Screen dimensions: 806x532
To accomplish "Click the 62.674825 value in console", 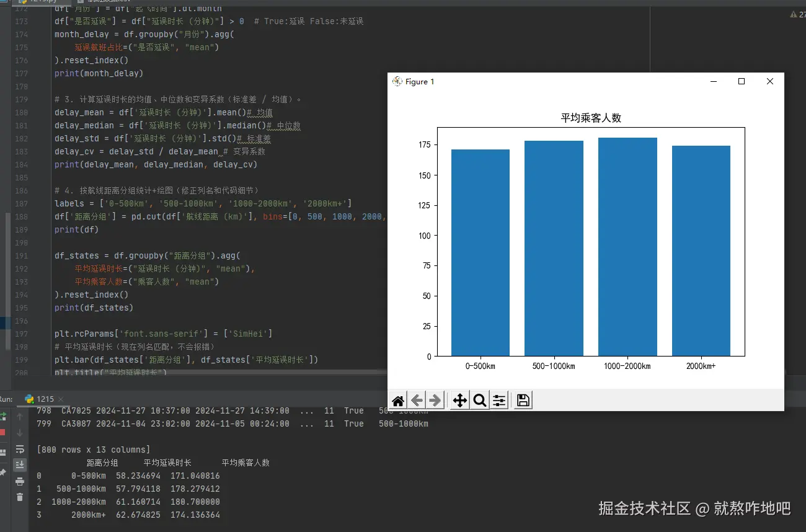I will (138, 515).
